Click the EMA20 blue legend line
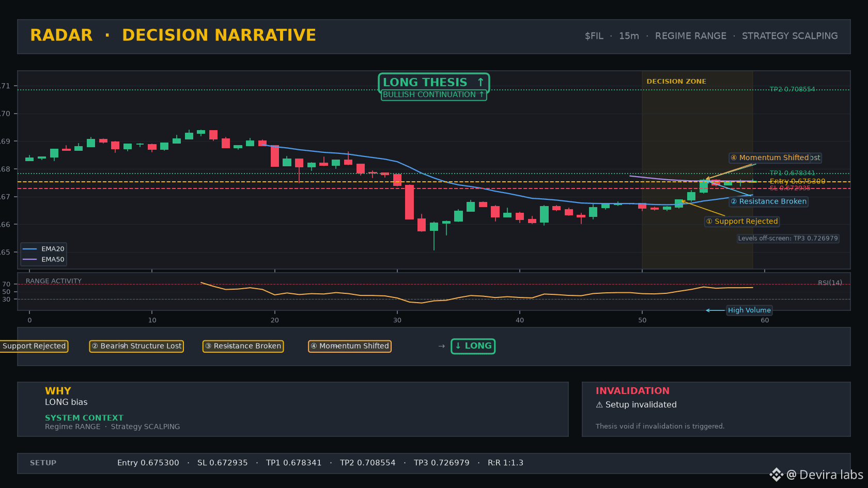The width and height of the screenshot is (868, 488). [30, 249]
